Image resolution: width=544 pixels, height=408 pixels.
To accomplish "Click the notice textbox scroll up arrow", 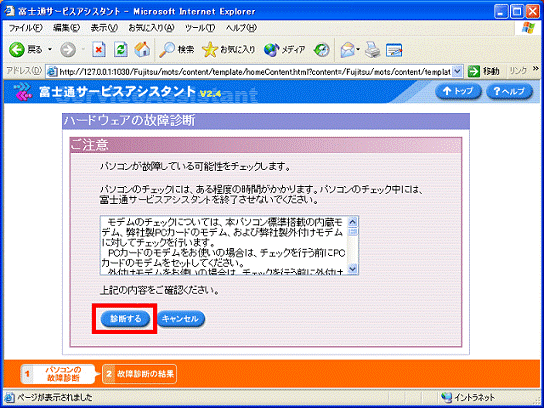I will point(353,221).
